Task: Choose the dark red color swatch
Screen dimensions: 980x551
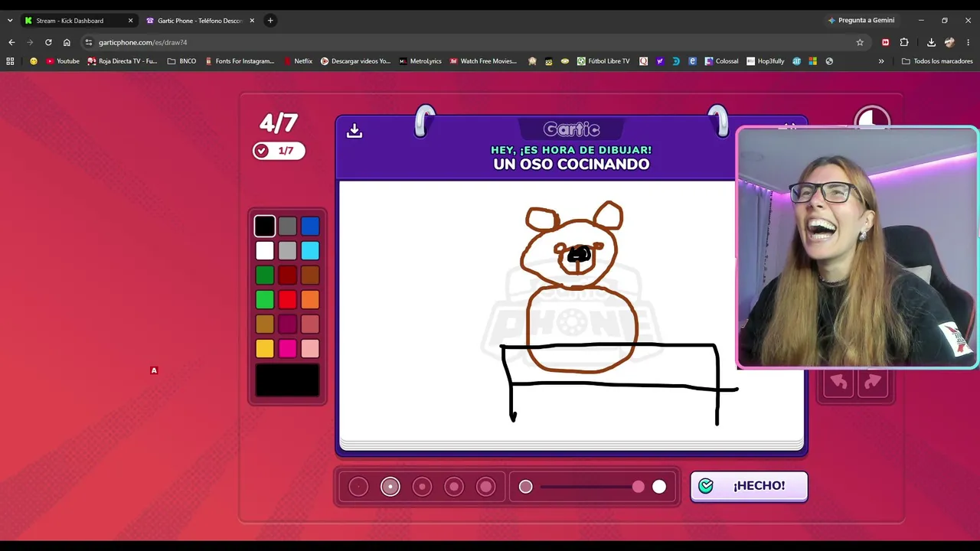Action: [x=287, y=275]
